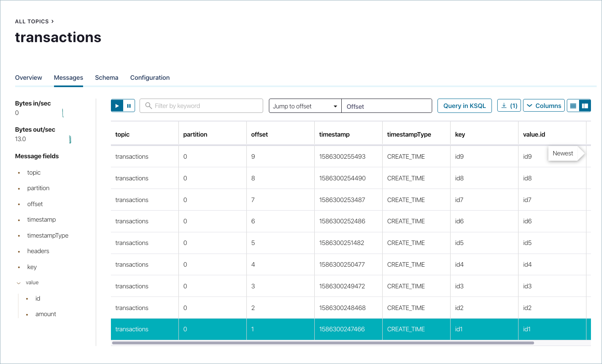Viewport: 602px width, 364px height.
Task: Switch to the list row view icon
Action: point(573,106)
